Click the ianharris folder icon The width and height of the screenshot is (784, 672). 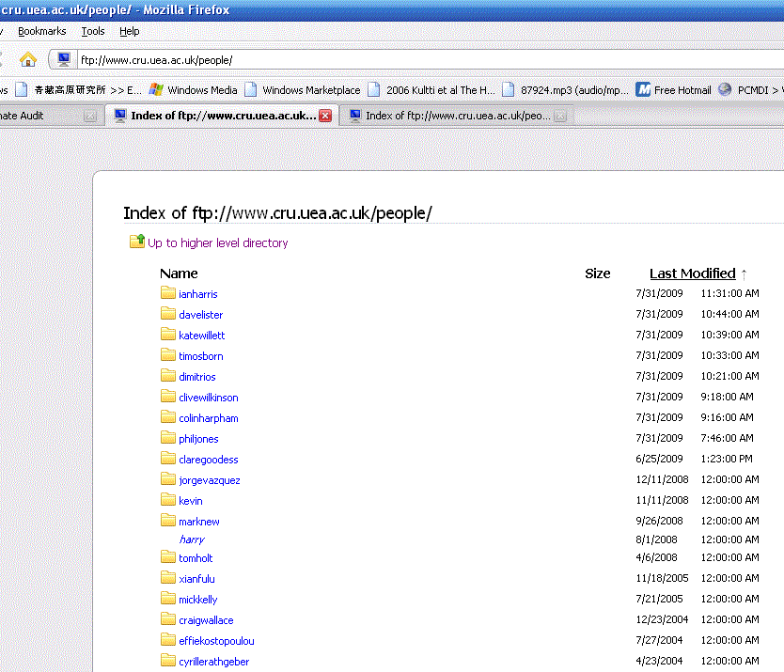168,293
